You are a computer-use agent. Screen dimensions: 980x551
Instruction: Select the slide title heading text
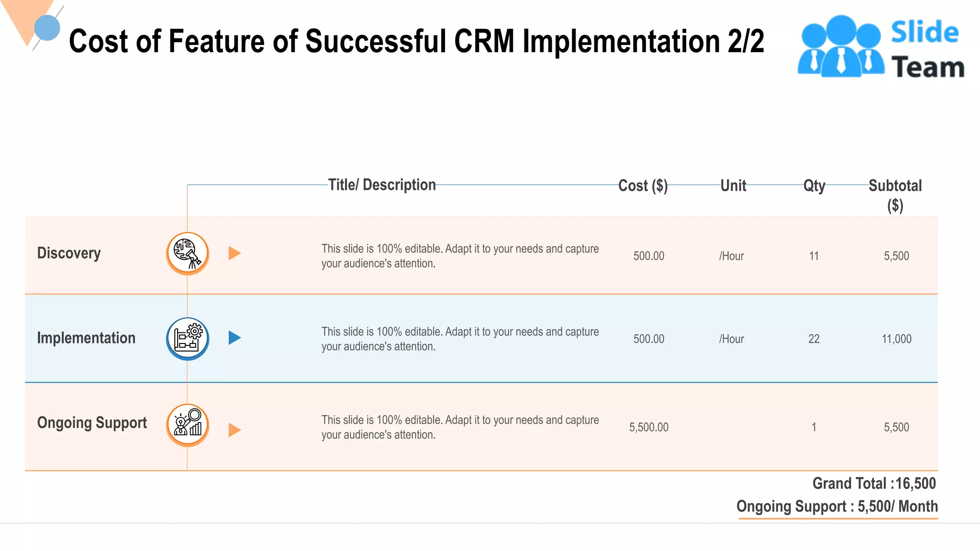[416, 41]
